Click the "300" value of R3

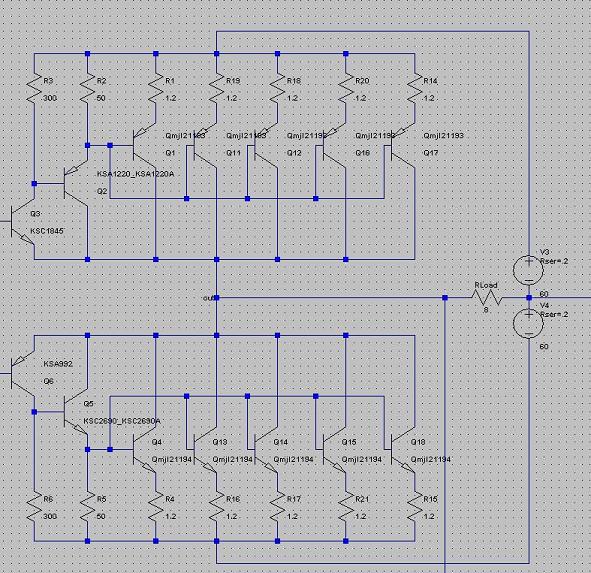tap(49, 98)
